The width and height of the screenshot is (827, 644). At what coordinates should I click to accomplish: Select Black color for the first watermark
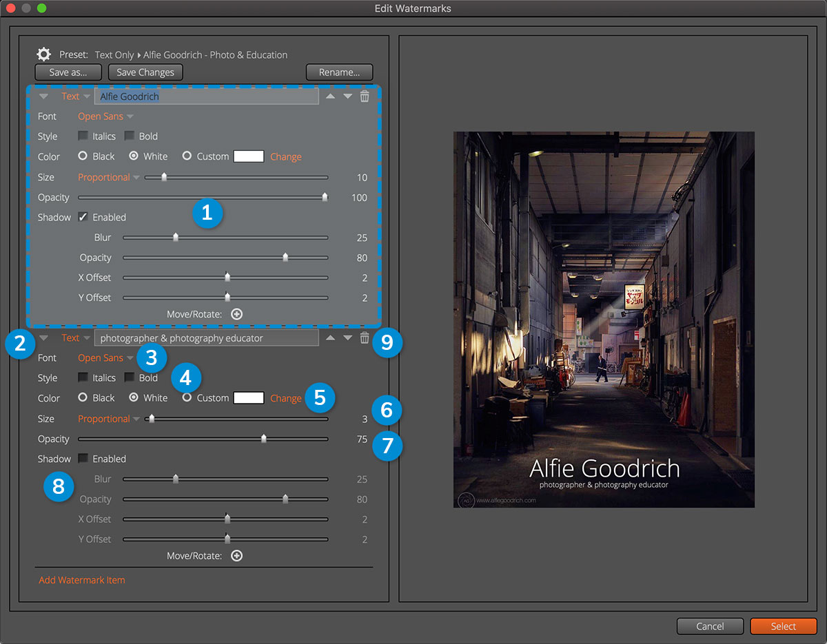83,156
